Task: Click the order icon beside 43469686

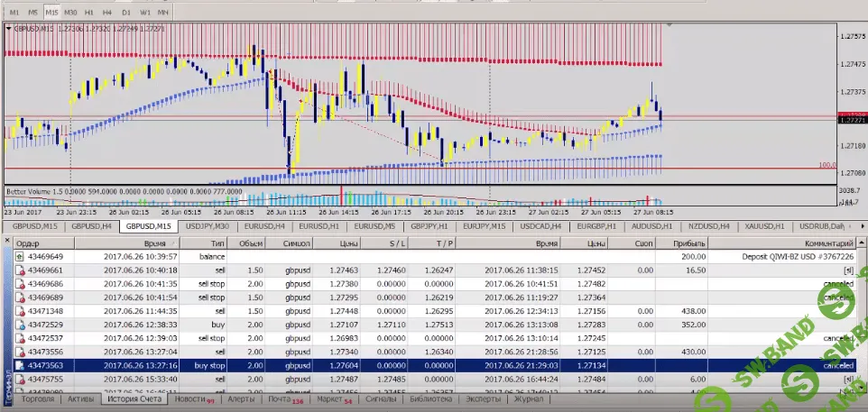Action: coord(23,283)
